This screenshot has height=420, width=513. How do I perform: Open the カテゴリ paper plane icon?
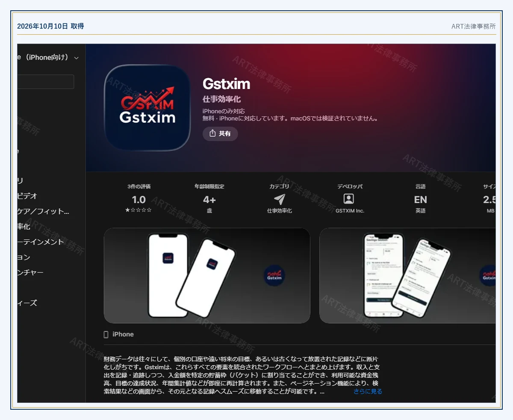(279, 199)
